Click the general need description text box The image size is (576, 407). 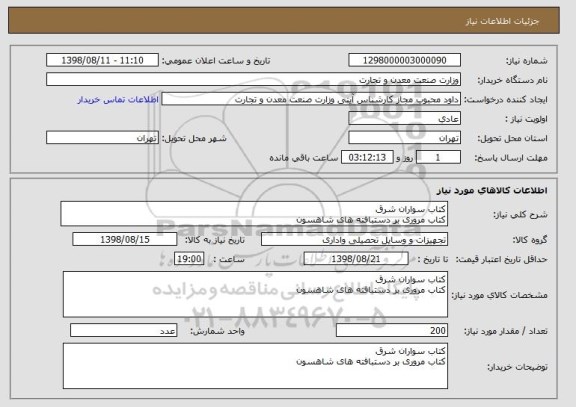(254, 214)
